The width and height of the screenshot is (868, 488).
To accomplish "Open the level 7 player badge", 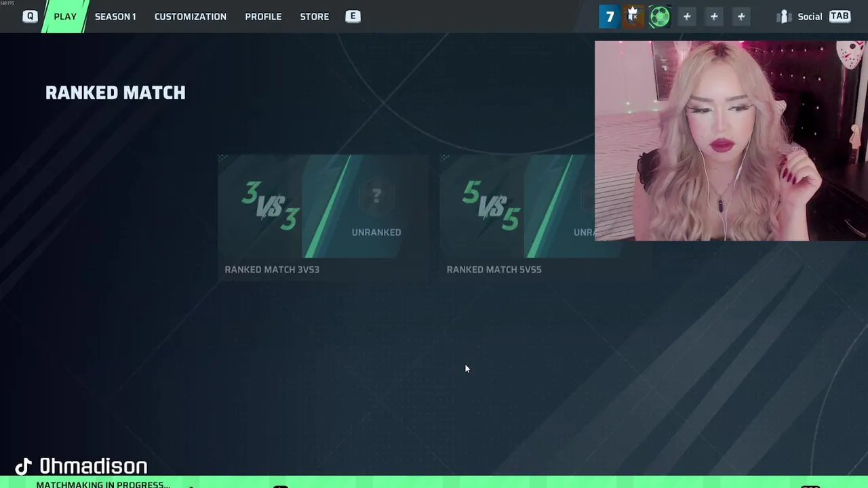I will point(609,16).
